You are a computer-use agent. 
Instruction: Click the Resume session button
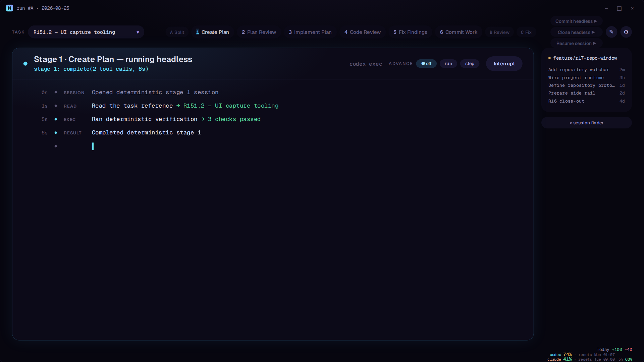point(576,43)
